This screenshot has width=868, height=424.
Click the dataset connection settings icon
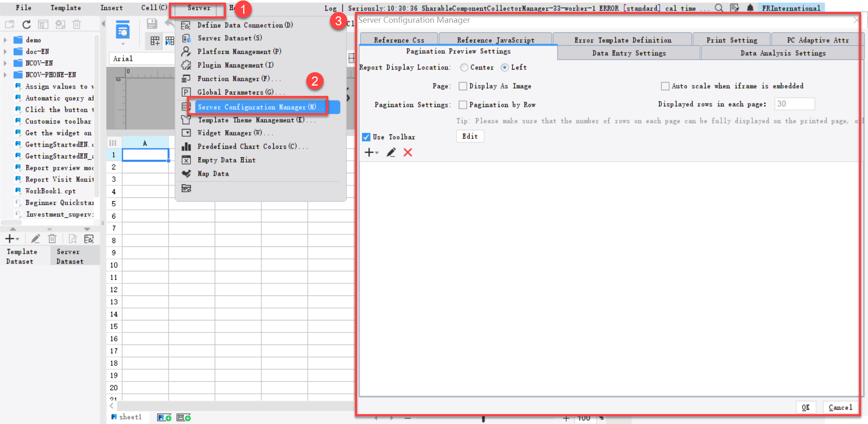coord(89,239)
